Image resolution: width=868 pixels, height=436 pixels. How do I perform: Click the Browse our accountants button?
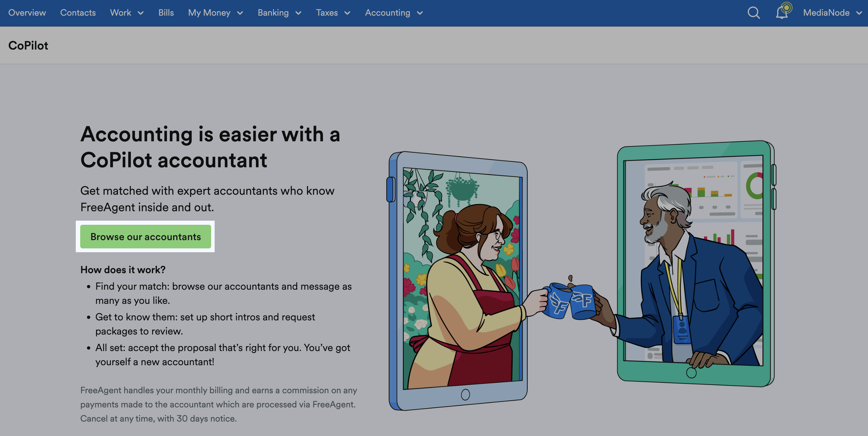point(146,237)
